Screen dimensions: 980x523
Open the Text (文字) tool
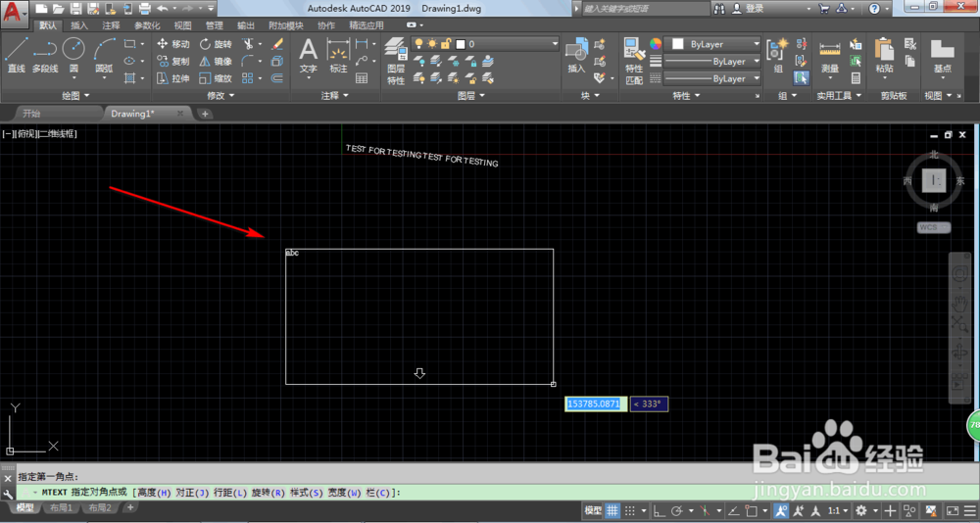pos(308,56)
